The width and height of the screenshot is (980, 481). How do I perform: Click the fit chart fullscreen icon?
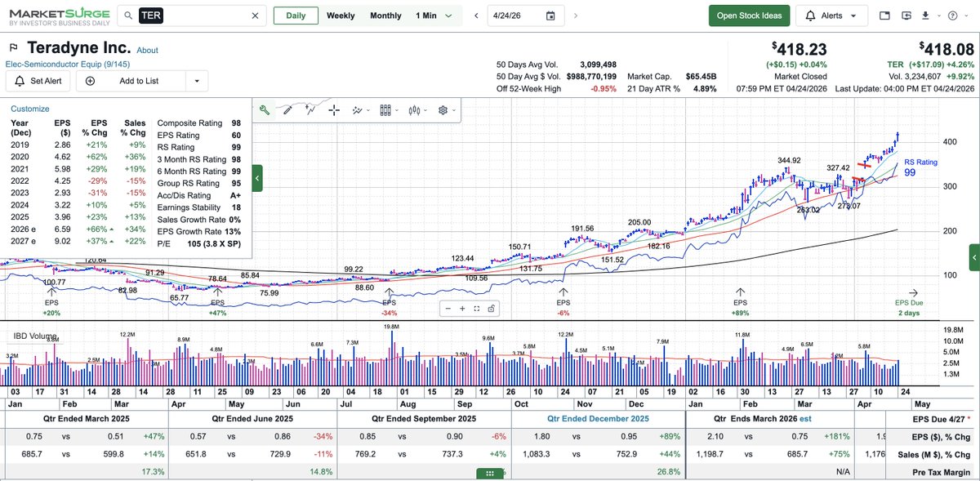tap(476, 309)
